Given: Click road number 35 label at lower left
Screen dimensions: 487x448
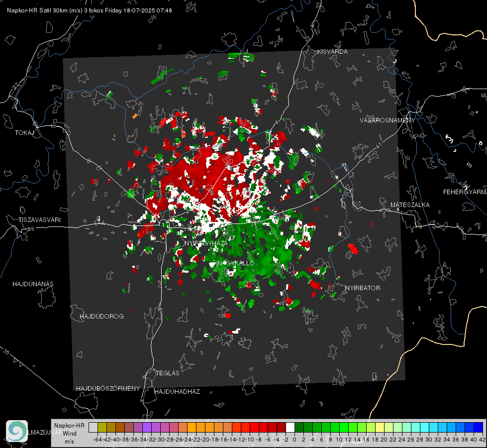Looking at the screenshot, I should pyautogui.click(x=6, y=352).
